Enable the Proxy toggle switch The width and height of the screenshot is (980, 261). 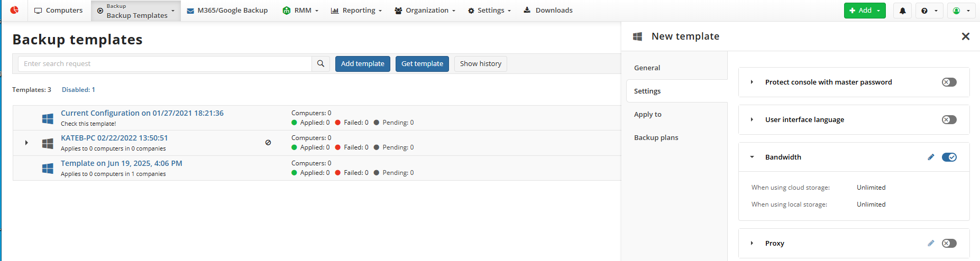tap(949, 243)
